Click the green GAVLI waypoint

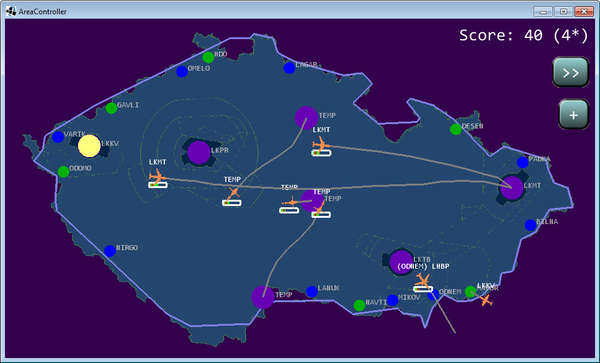tap(111, 108)
